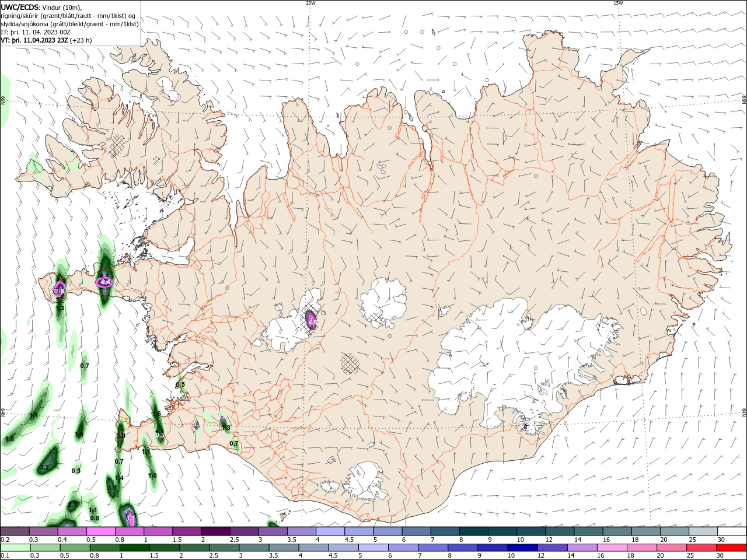Click the header line starting 'slydda/snjókoma'
The width and height of the screenshot is (747, 560).
tap(69, 24)
